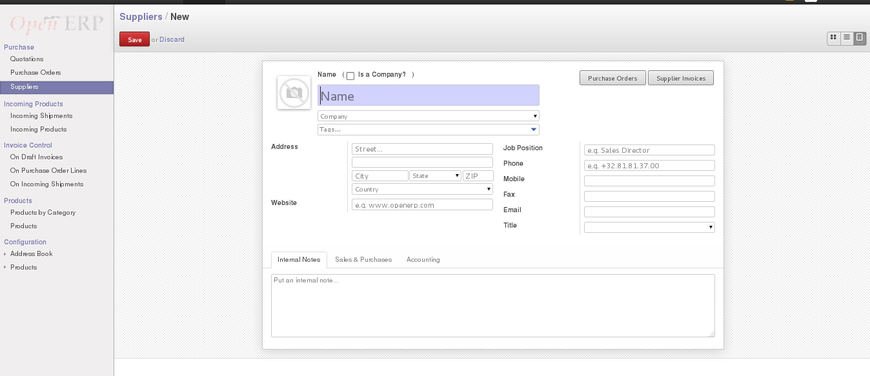Screen dimensions: 870x376
Task: Open Purchase Orders button
Action: pyautogui.click(x=613, y=78)
